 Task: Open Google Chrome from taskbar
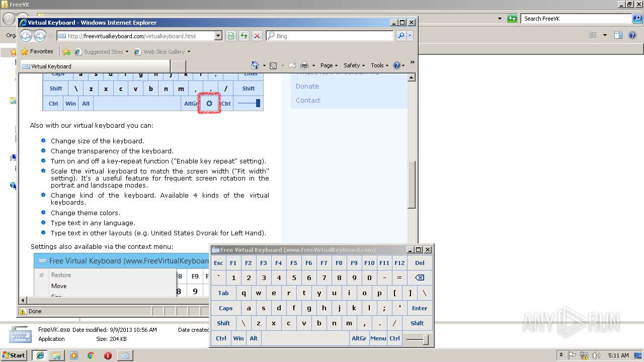coord(91,355)
